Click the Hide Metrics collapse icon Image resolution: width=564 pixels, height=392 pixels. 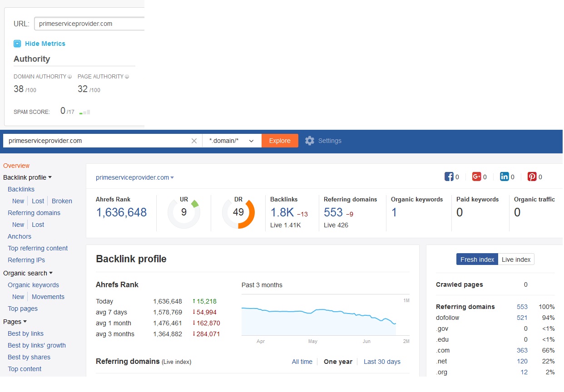[17, 44]
